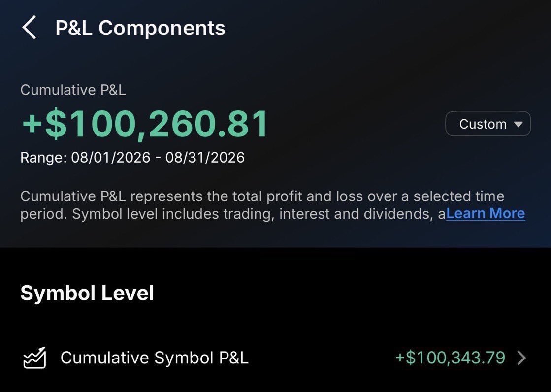Click the chart icon beside Cumulative Symbol P&L
Screen dimensions: 551x392
[x=34, y=358]
